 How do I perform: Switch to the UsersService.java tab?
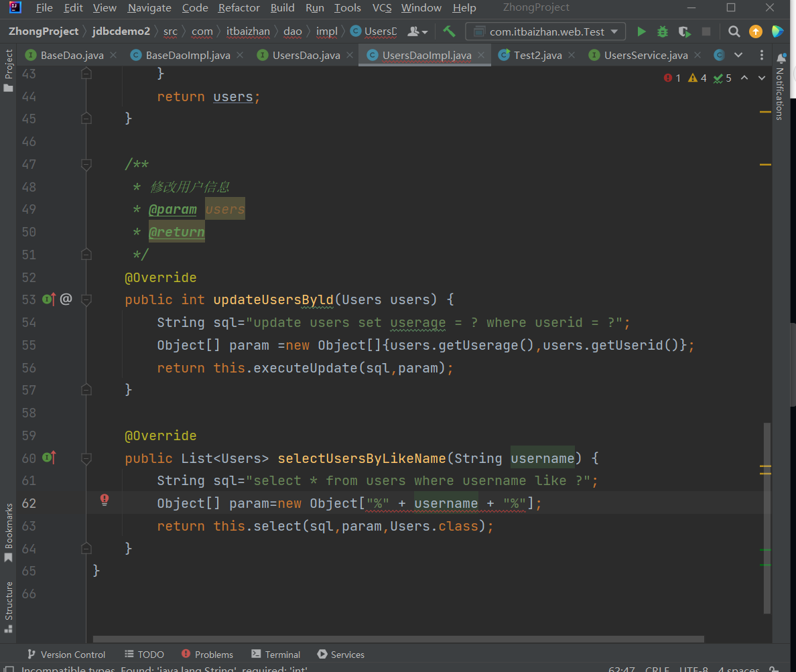645,55
